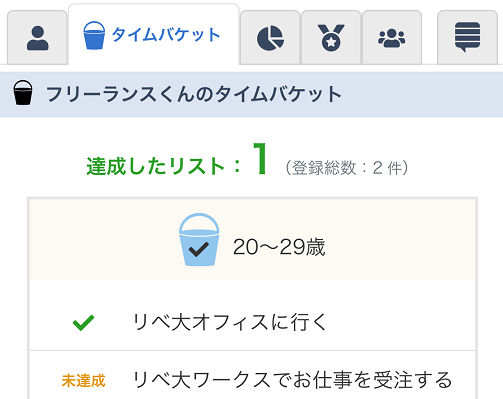Expand the リベ大ワークスでお仕事を受注する item
This screenshot has width=503, height=399.
tap(252, 375)
